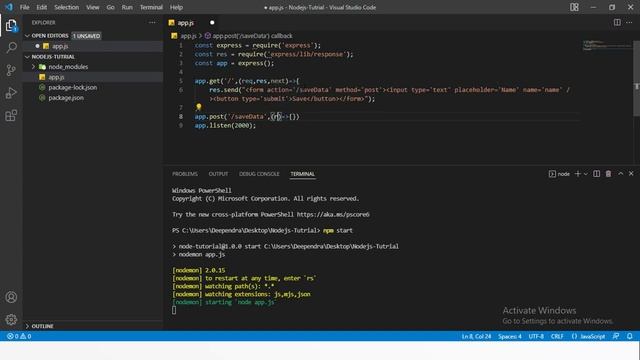Open the Go menu
The height and width of the screenshot is (360, 640).
coord(110,7)
